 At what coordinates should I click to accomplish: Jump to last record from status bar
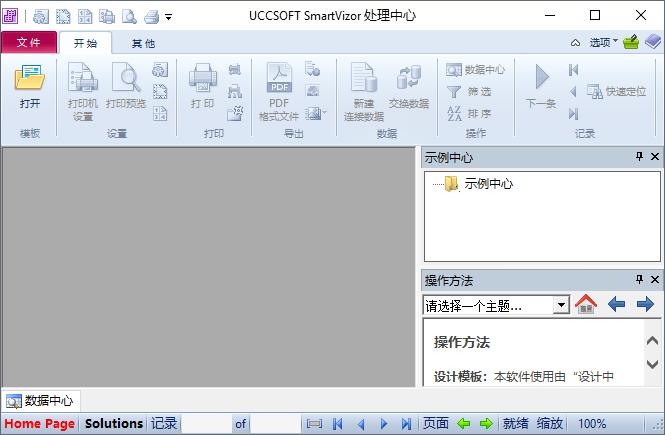click(406, 424)
